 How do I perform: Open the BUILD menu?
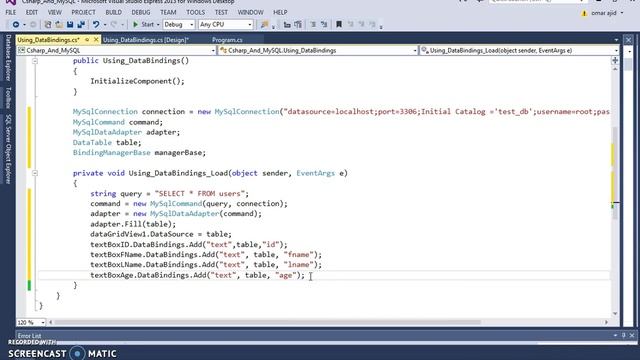(x=113, y=12)
